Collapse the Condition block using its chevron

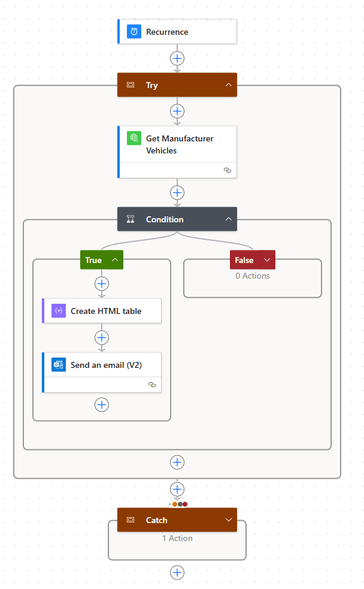[x=228, y=219]
